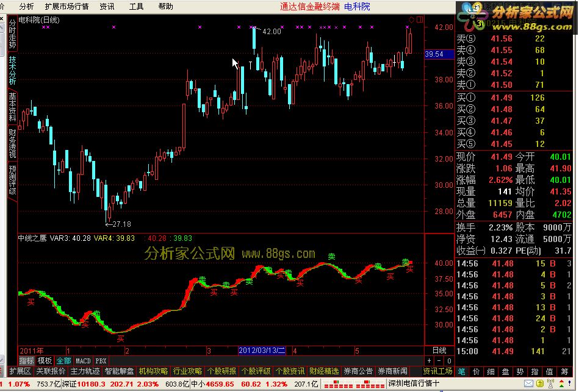
Task: Reset chart zoom with the 0 button
Action: pyautogui.click(x=448, y=361)
